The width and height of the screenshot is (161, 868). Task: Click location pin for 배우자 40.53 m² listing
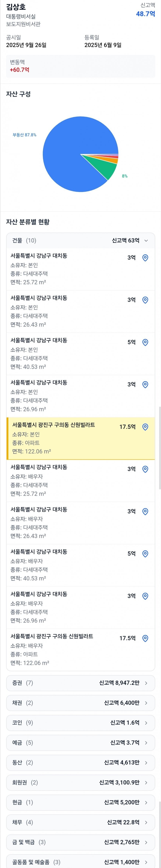145,554
